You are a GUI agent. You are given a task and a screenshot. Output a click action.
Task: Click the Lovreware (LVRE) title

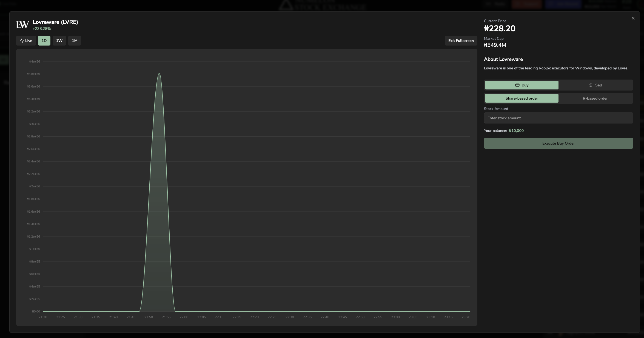tap(55, 22)
